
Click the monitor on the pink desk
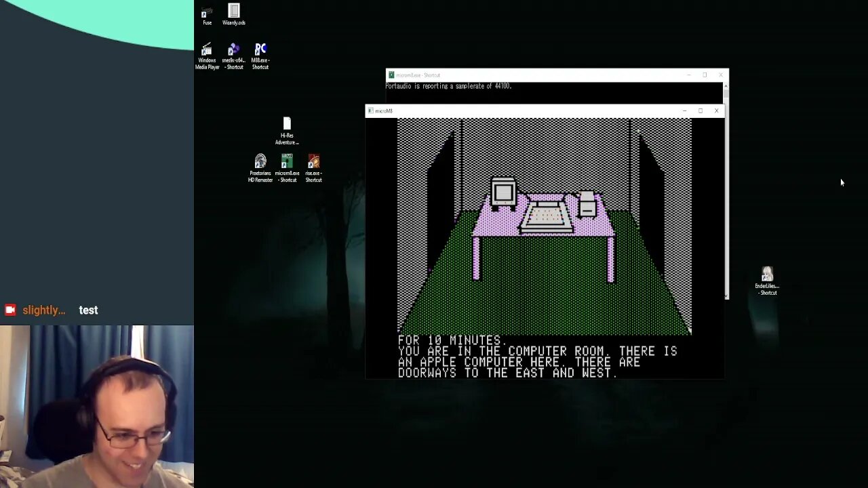(x=503, y=192)
